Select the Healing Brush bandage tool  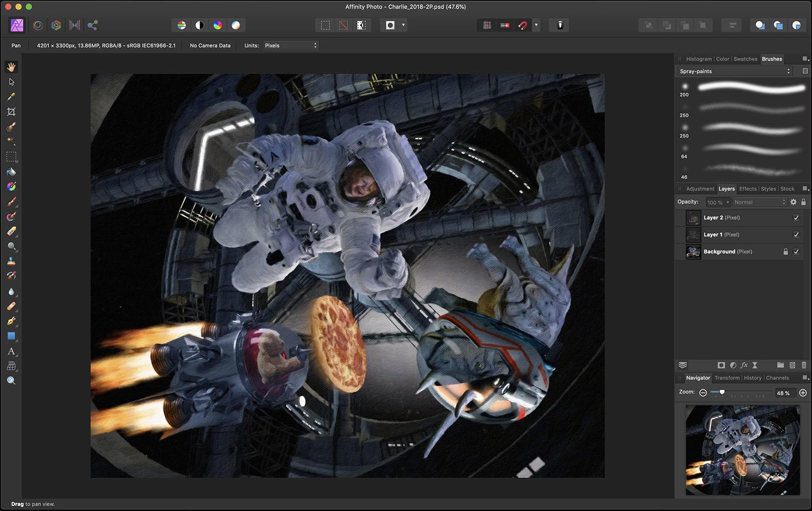point(11,306)
